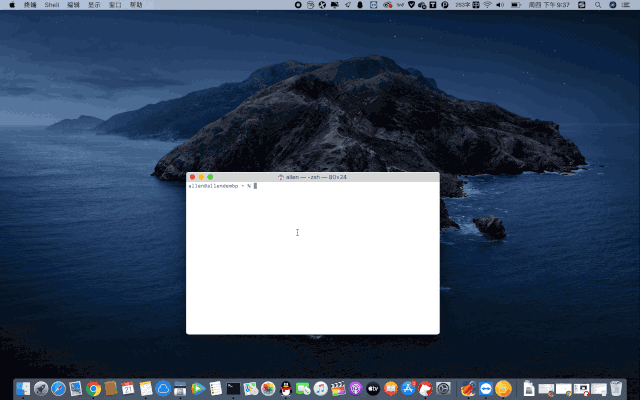Launch the red Bear app in Dock
Viewport: 640px width, 400px height.
(425, 388)
